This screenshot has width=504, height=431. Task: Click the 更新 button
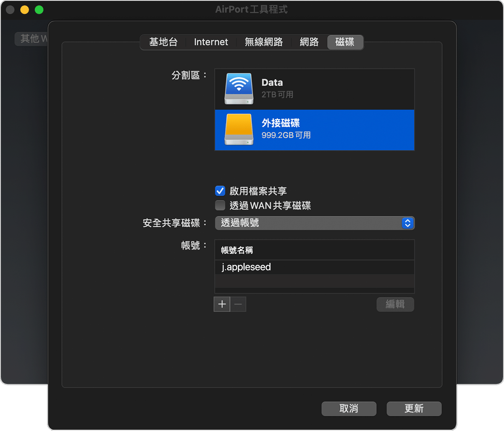[414, 408]
